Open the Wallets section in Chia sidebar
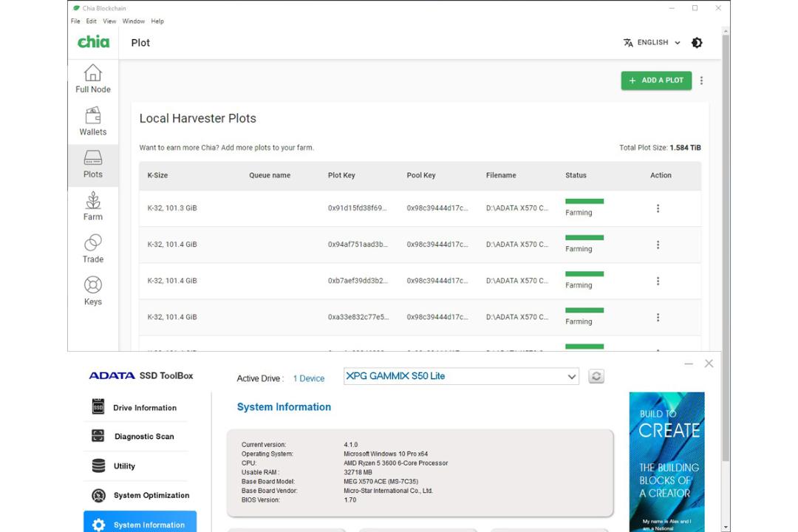 [92, 121]
